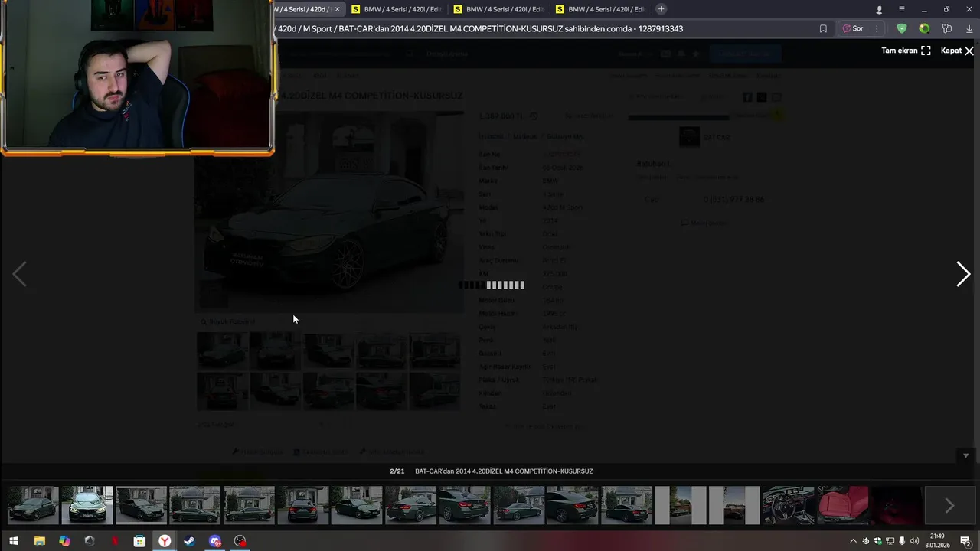Open the sixth thumbnail rear view
Screen dimensions: 980x551
pos(302,506)
